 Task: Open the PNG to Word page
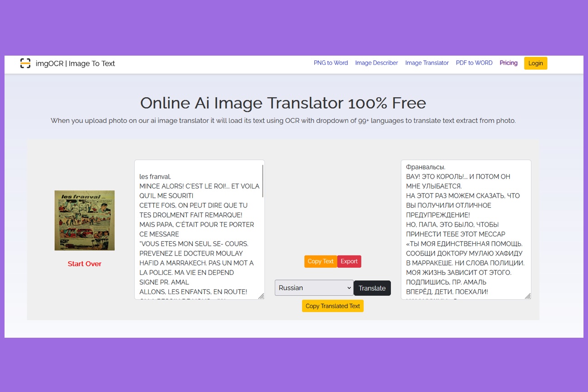(331, 63)
